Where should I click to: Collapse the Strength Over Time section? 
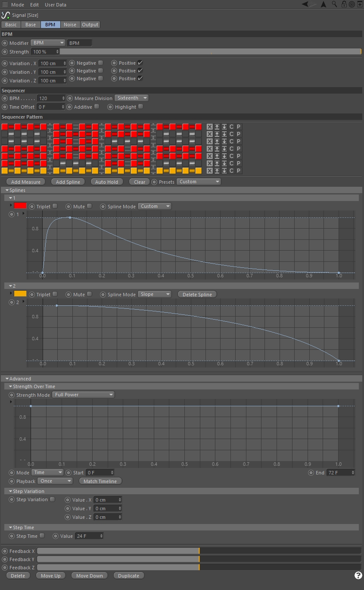pos(11,386)
